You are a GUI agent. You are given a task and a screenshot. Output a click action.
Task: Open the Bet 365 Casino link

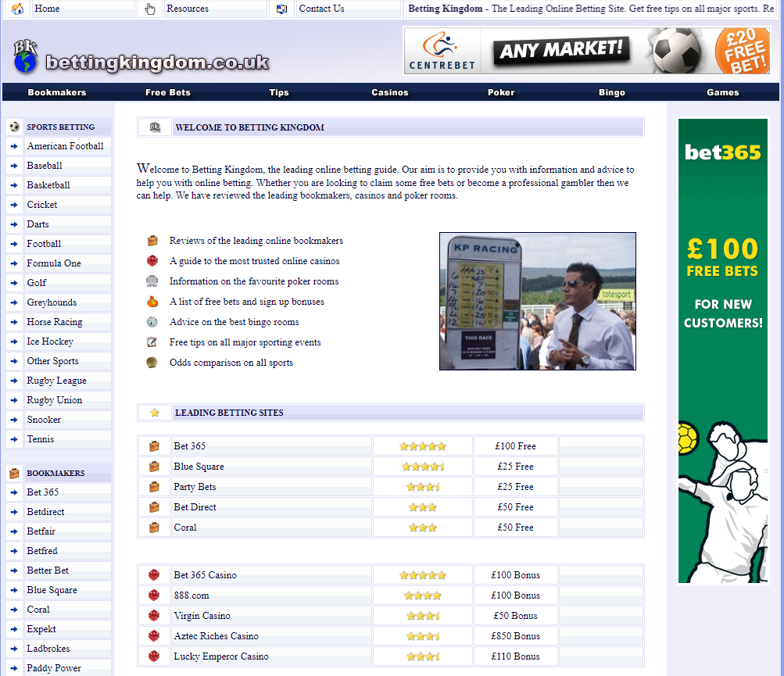(205, 575)
